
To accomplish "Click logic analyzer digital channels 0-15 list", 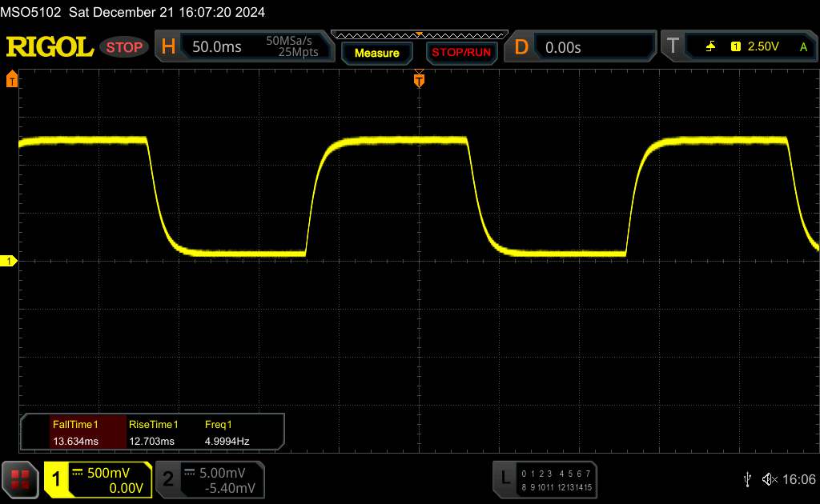I will coord(557,480).
